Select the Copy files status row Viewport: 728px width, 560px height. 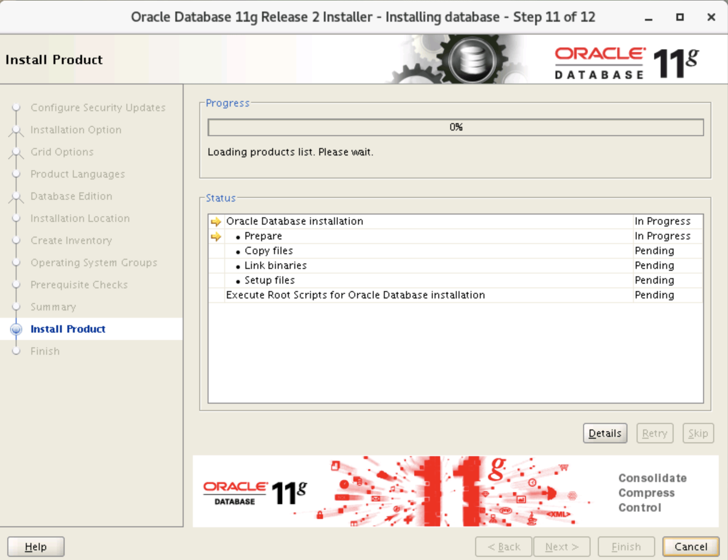[x=456, y=251]
